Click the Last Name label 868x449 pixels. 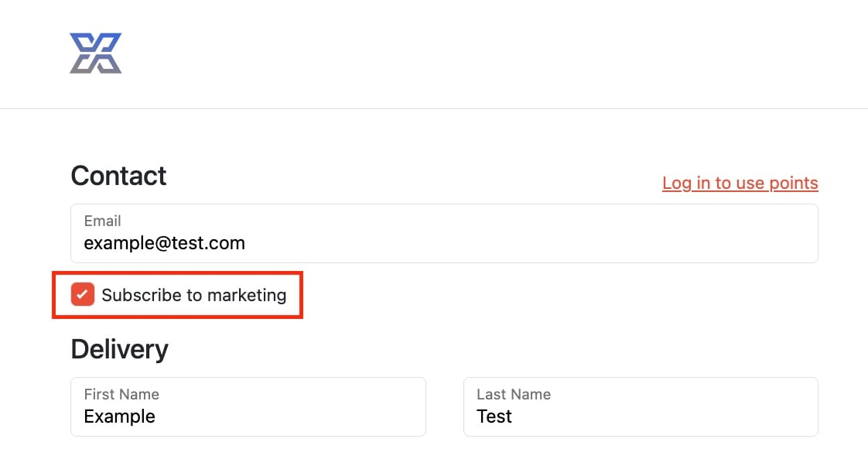514,394
